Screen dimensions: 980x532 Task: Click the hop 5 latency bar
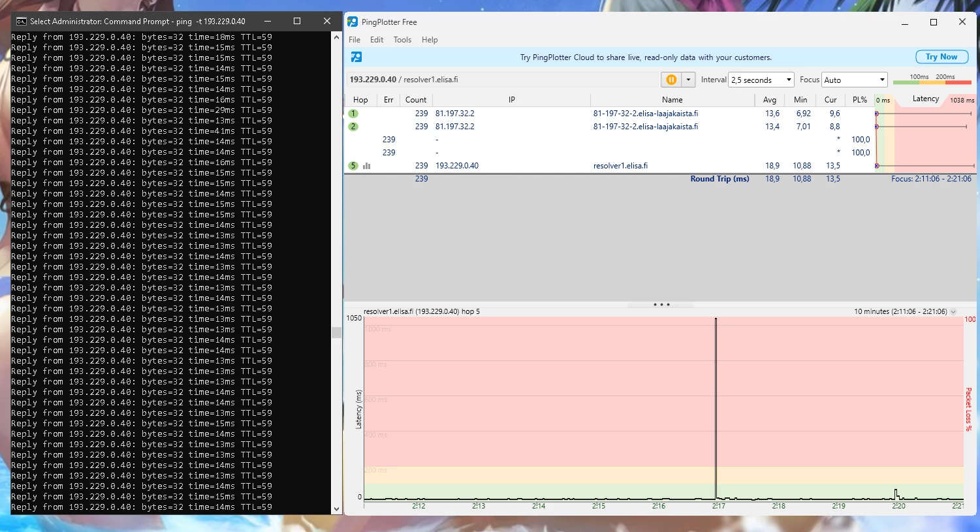pyautogui.click(x=925, y=166)
